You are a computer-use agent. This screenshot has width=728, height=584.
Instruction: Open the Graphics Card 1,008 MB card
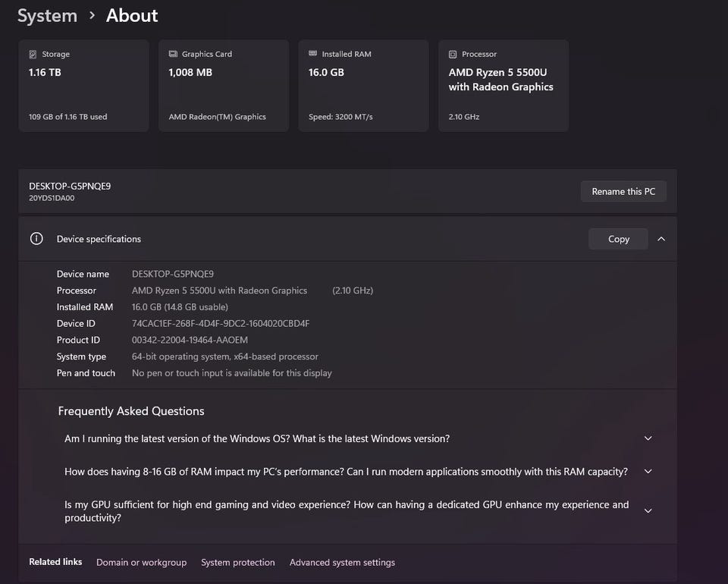coord(224,86)
